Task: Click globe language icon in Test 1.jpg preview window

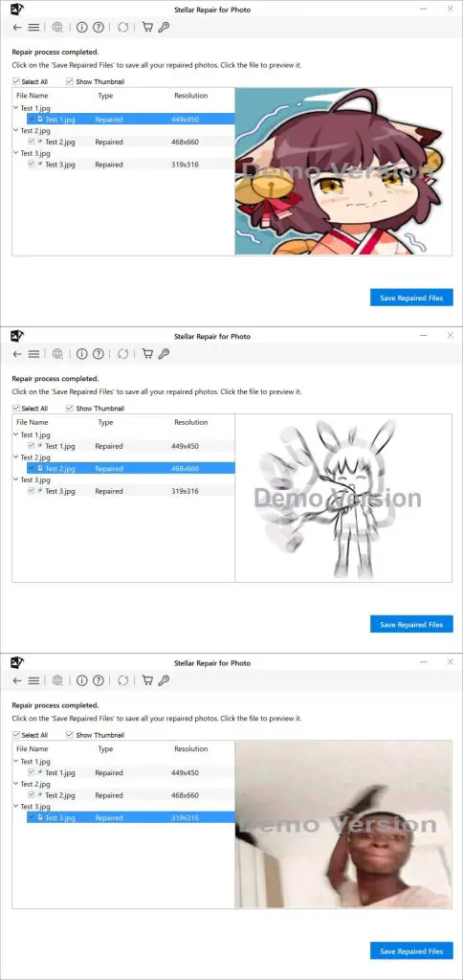Action: point(57,28)
